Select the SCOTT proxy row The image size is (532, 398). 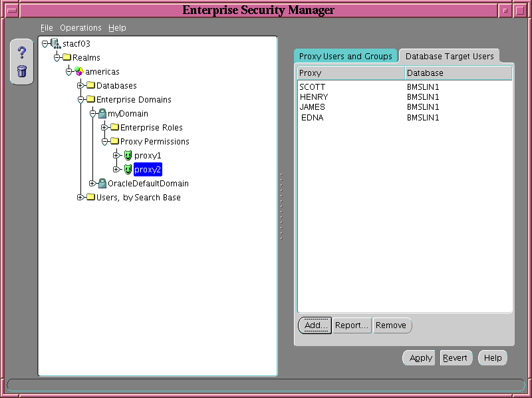click(x=311, y=87)
